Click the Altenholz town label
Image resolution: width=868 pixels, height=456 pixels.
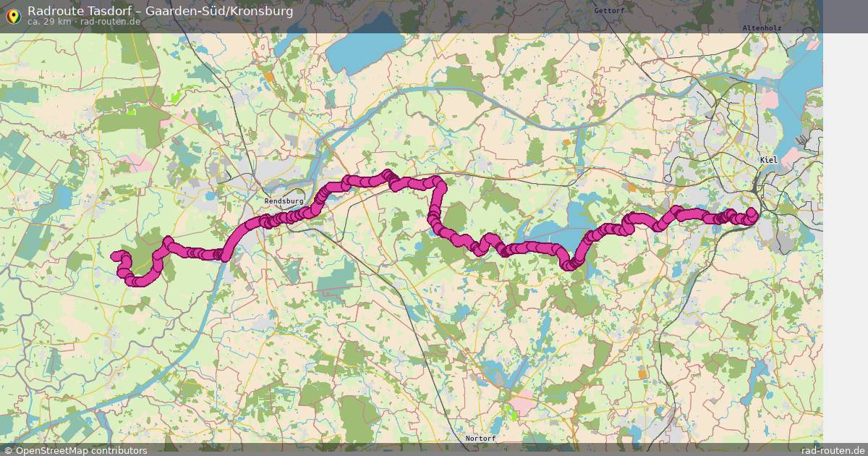click(x=762, y=28)
